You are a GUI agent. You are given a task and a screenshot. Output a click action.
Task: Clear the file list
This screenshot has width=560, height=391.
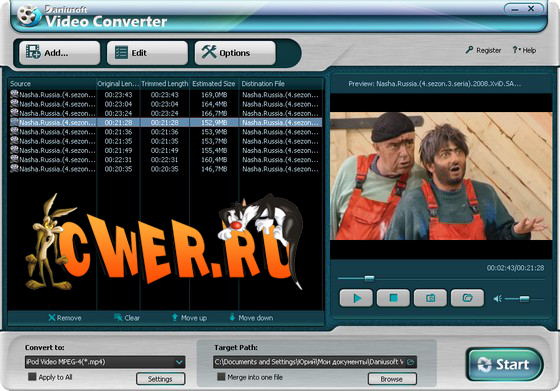point(127,318)
